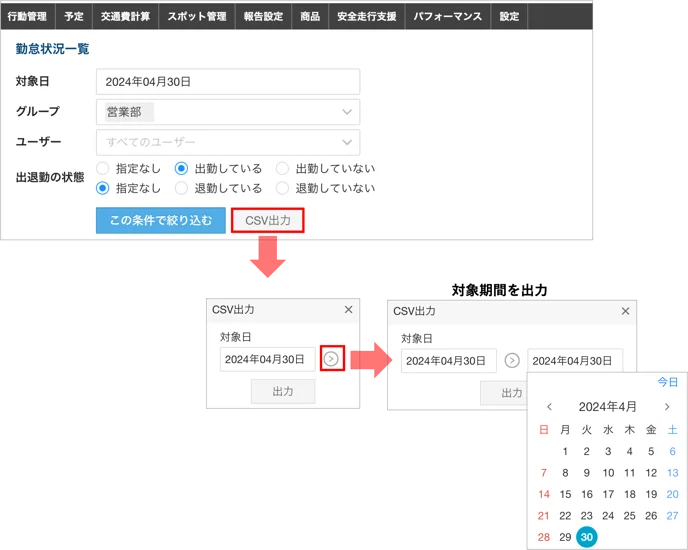This screenshot has width=688, height=550.
Task: Select the 出勤している radio button
Action: [181, 169]
